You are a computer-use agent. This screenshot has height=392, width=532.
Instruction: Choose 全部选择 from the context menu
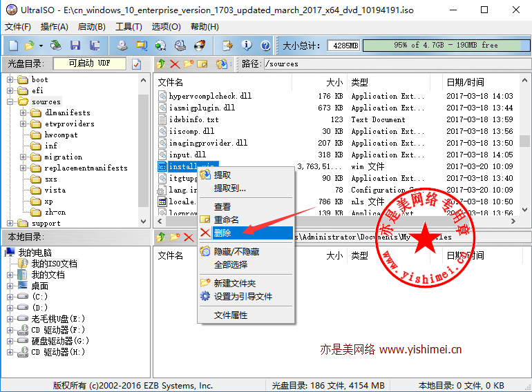pyautogui.click(x=246, y=264)
